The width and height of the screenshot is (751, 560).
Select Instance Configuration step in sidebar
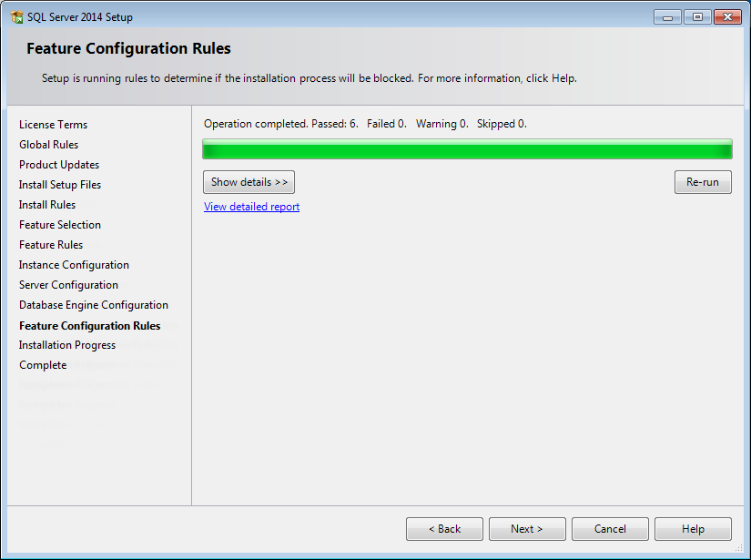click(74, 265)
